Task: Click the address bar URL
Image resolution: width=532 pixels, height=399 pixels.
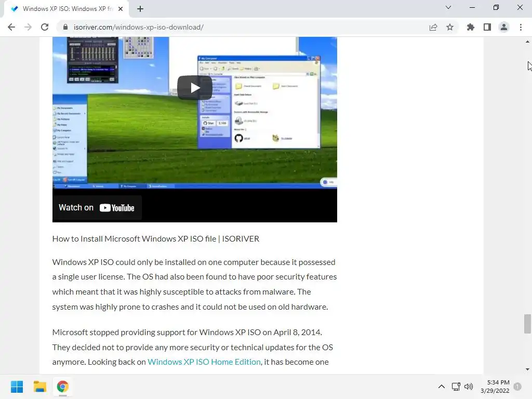Action: click(138, 27)
